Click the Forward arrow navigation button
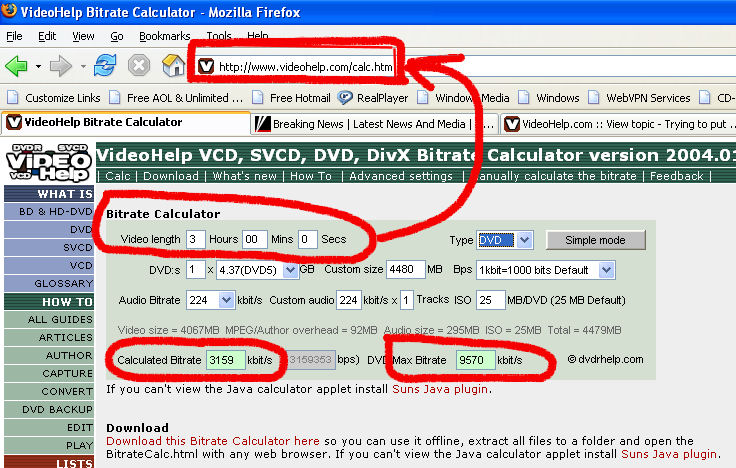The image size is (736, 468). click(61, 66)
